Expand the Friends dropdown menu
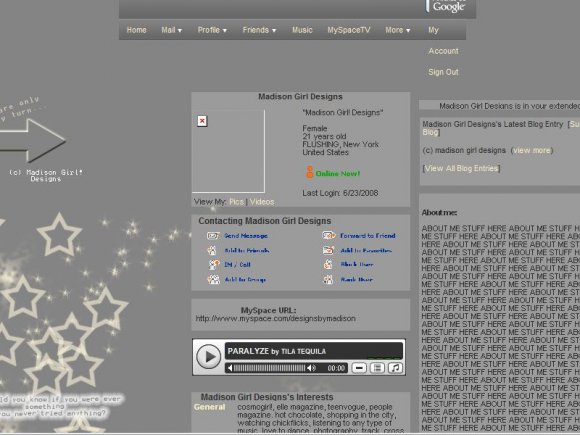 (259, 30)
